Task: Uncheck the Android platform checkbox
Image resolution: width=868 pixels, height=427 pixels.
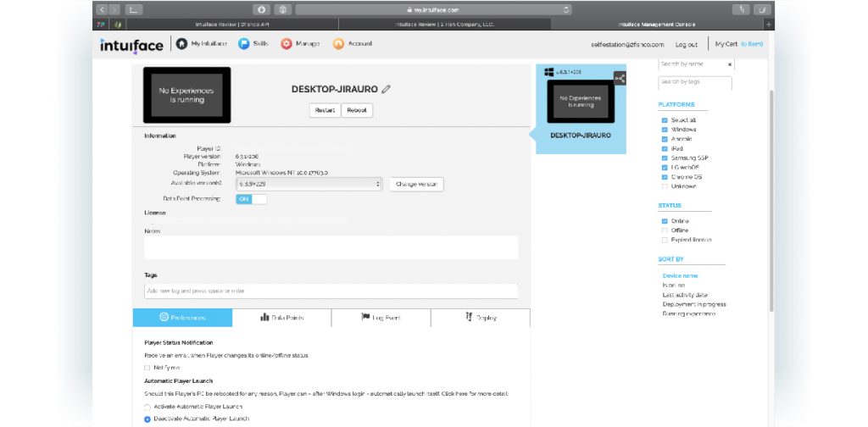Action: (665, 139)
